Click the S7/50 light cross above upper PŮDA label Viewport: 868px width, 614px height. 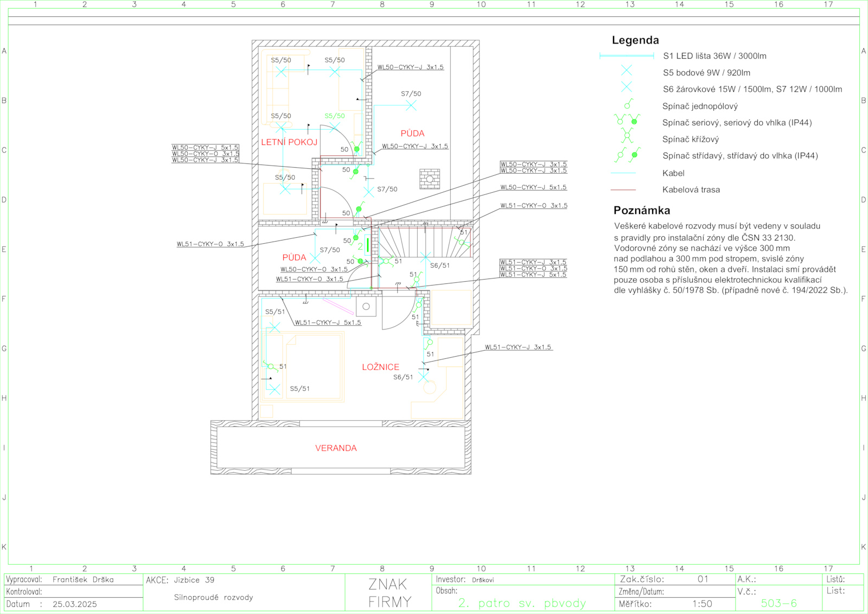(x=411, y=106)
